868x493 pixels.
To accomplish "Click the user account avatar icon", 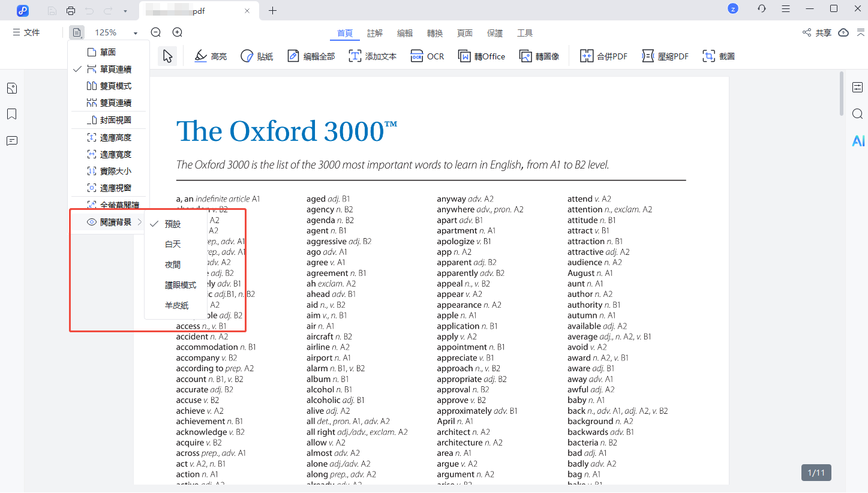I will tap(733, 8).
